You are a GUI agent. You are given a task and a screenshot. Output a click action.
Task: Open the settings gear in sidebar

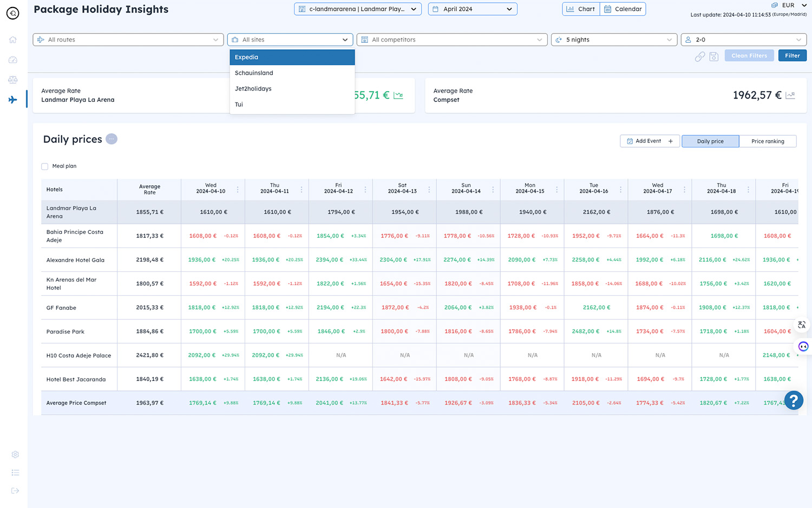click(15, 454)
